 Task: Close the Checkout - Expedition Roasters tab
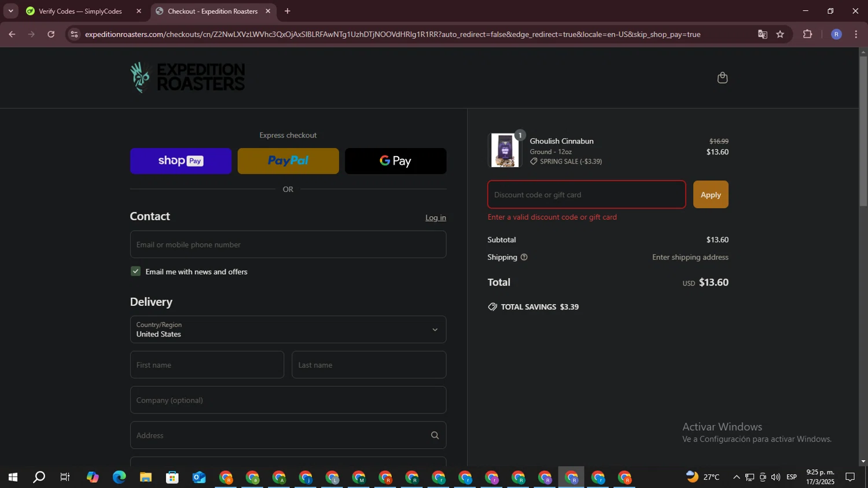click(x=268, y=11)
